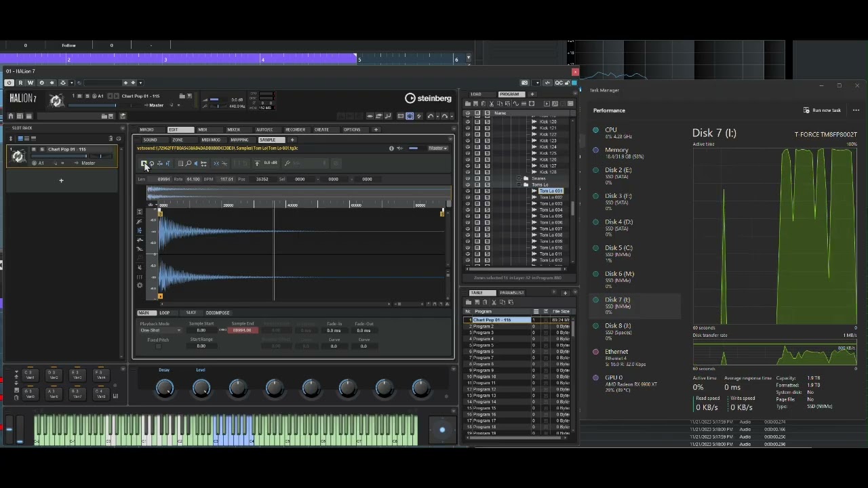The height and width of the screenshot is (488, 868).
Task: Play the sample in HALion sample editor
Action: [144, 163]
